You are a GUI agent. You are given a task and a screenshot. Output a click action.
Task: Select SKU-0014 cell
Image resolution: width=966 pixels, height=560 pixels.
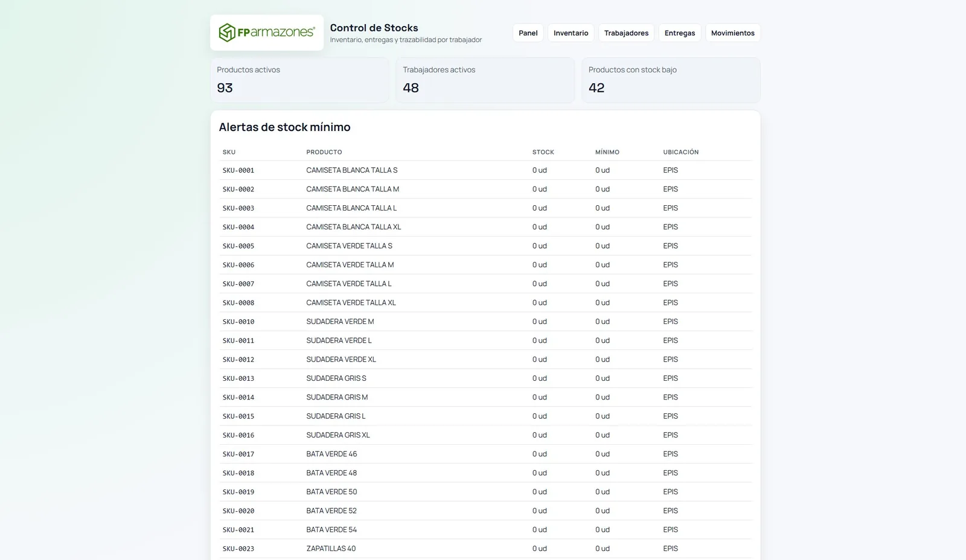pos(238,397)
